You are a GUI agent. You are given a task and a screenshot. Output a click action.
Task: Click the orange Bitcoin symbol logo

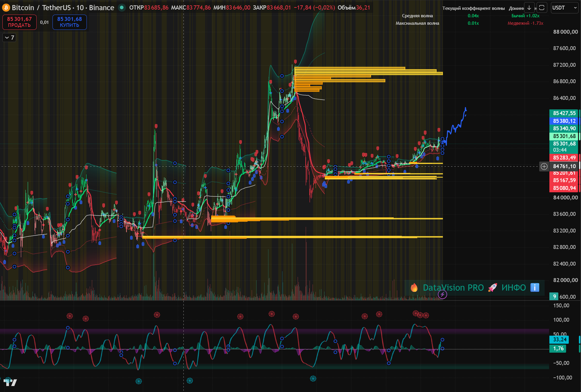6,7
